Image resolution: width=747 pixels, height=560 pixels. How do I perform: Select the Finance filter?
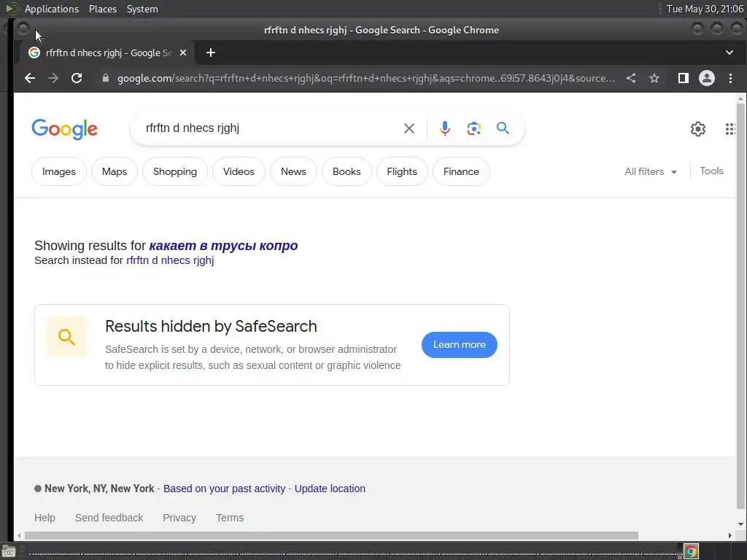point(461,171)
